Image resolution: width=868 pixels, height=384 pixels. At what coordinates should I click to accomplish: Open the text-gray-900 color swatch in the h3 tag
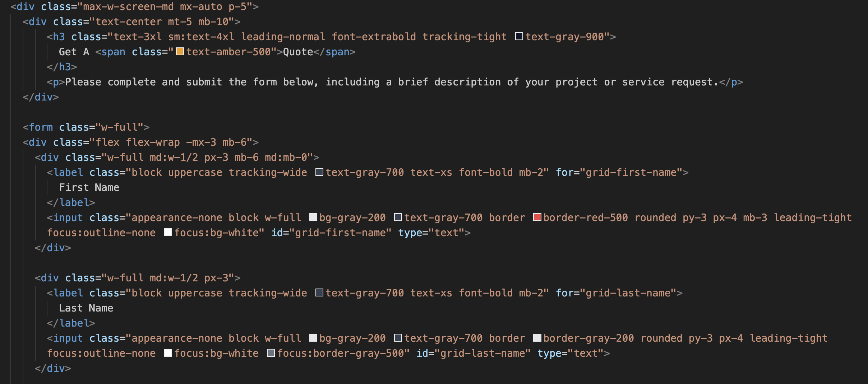click(x=519, y=37)
